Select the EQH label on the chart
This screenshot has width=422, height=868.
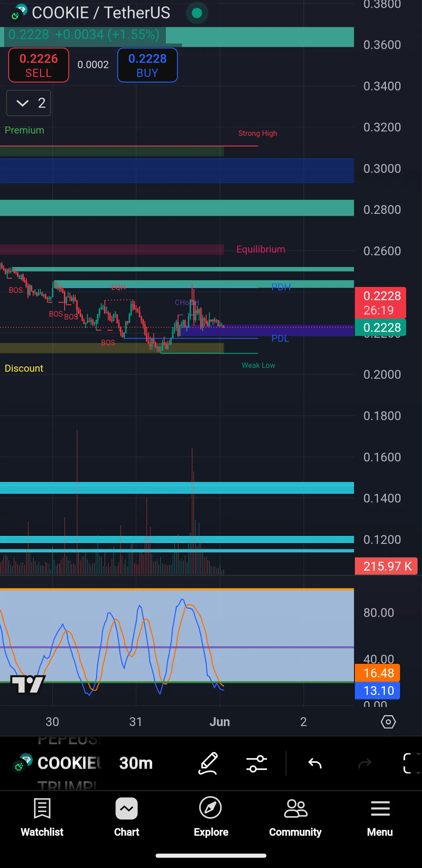[118, 287]
